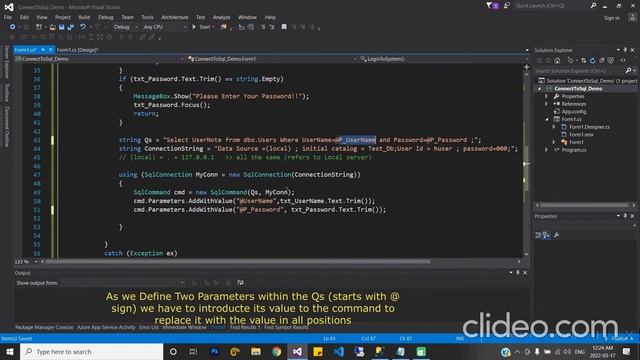
Task: Click the notifications feedback icon in title bar
Action: click(x=507, y=6)
